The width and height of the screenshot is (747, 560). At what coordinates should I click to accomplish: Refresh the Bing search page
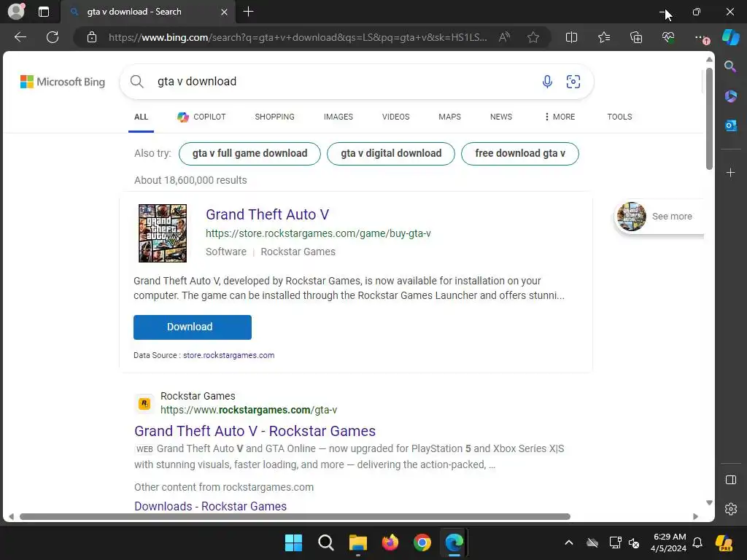click(x=53, y=37)
